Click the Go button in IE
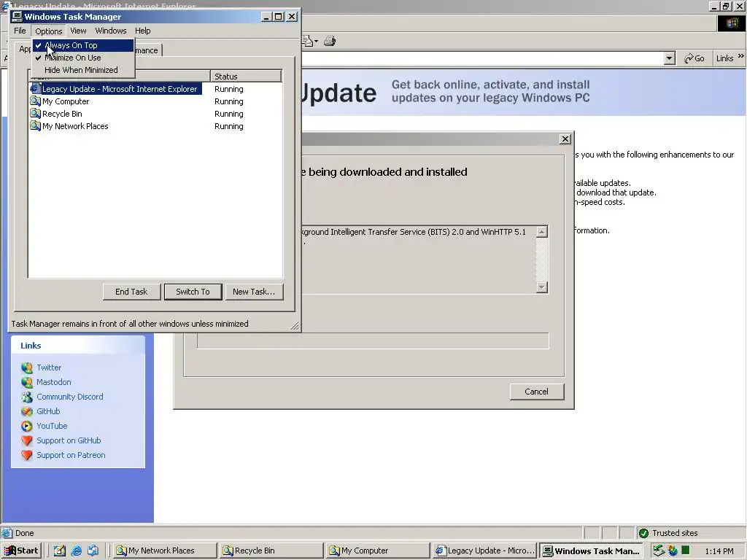 pos(694,58)
